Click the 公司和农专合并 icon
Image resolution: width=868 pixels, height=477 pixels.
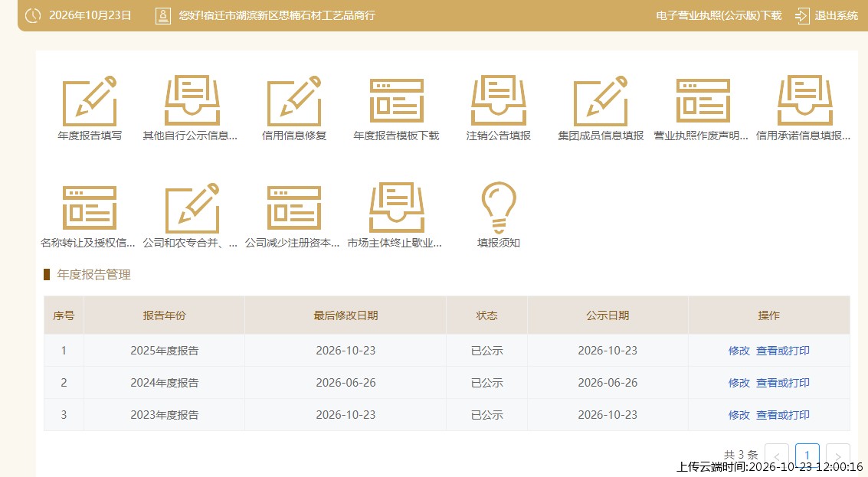pyautogui.click(x=192, y=208)
